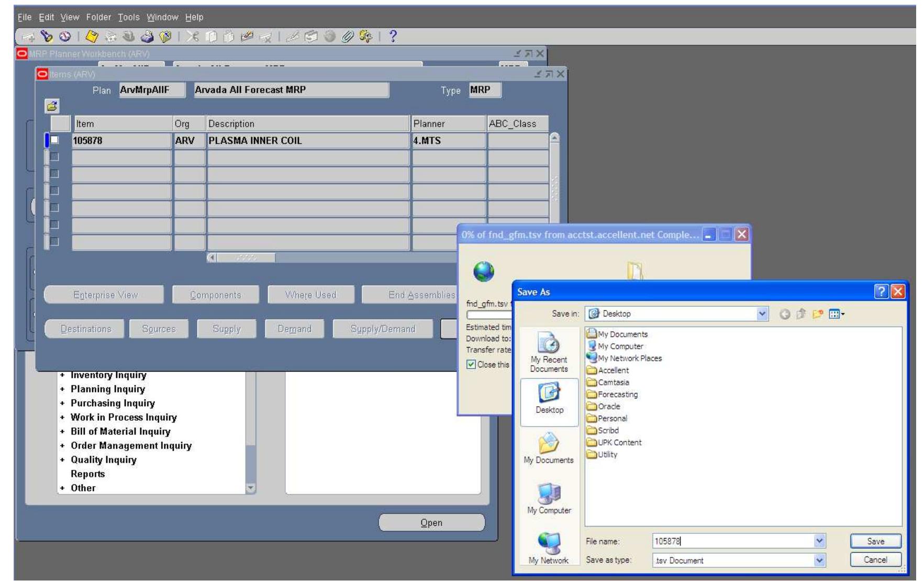This screenshot has width=924, height=581.
Task: Open the 'Save as type' dropdown
Action: (x=819, y=560)
